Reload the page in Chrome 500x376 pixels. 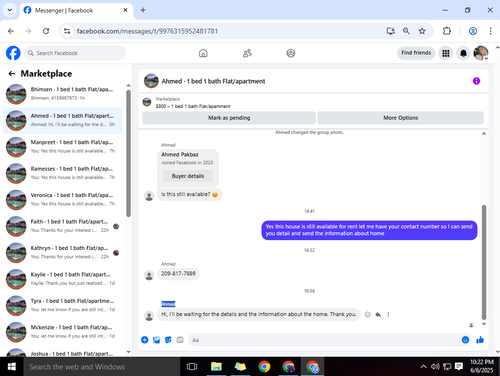[x=46, y=31]
